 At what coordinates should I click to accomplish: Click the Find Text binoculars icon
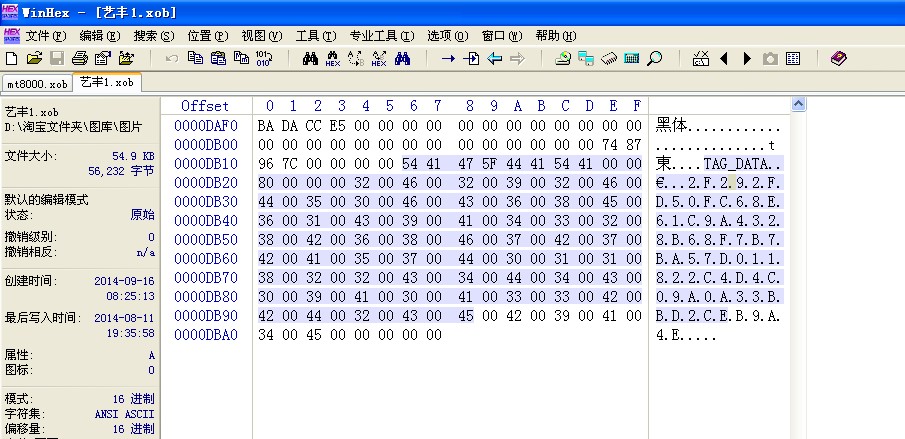click(x=309, y=59)
